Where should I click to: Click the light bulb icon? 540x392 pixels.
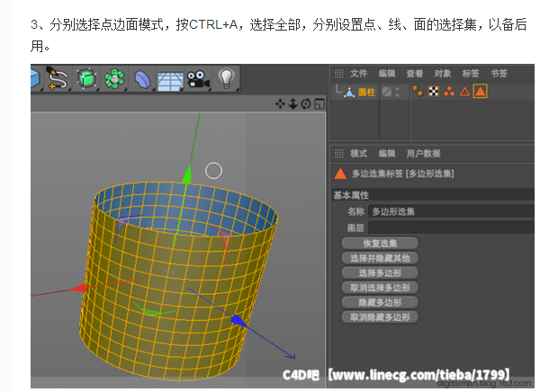226,79
